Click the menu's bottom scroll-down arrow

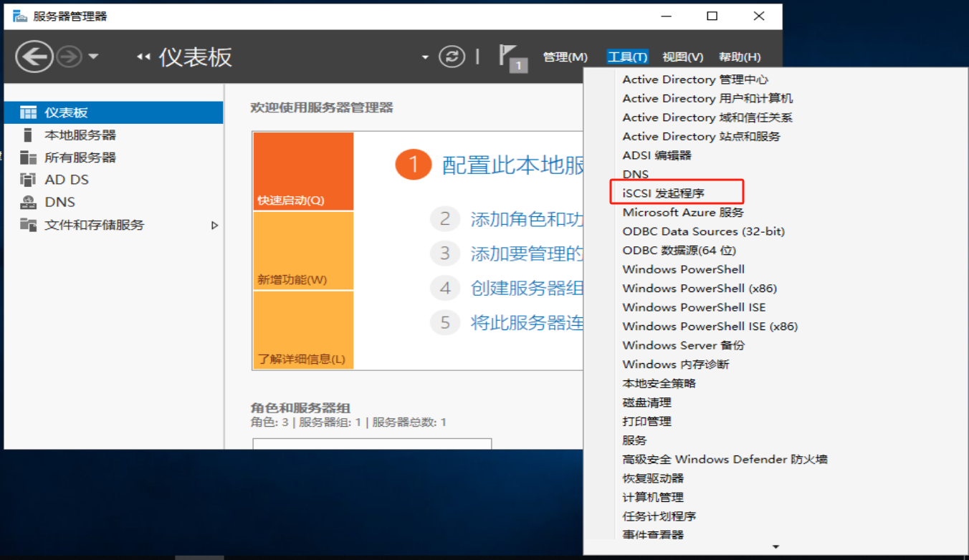click(x=775, y=547)
